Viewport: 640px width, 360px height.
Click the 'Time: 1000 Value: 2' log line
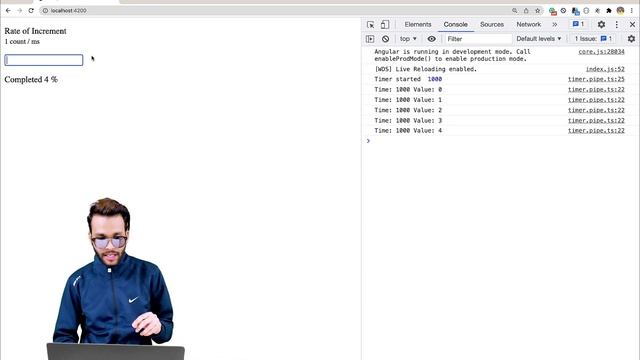coord(408,110)
